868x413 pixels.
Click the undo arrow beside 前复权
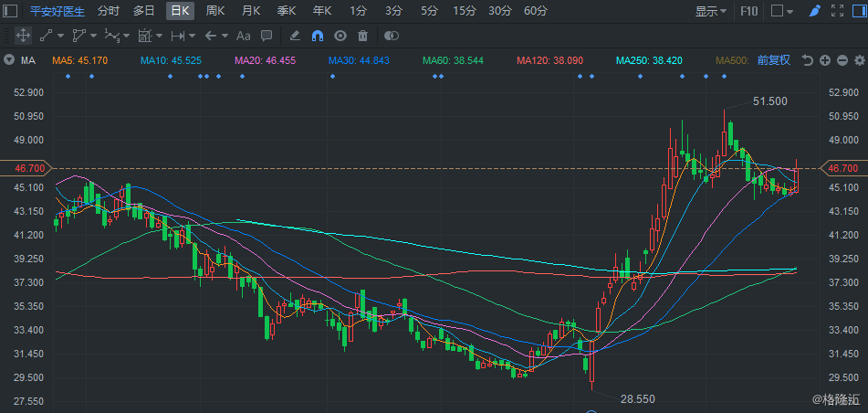tap(808, 60)
